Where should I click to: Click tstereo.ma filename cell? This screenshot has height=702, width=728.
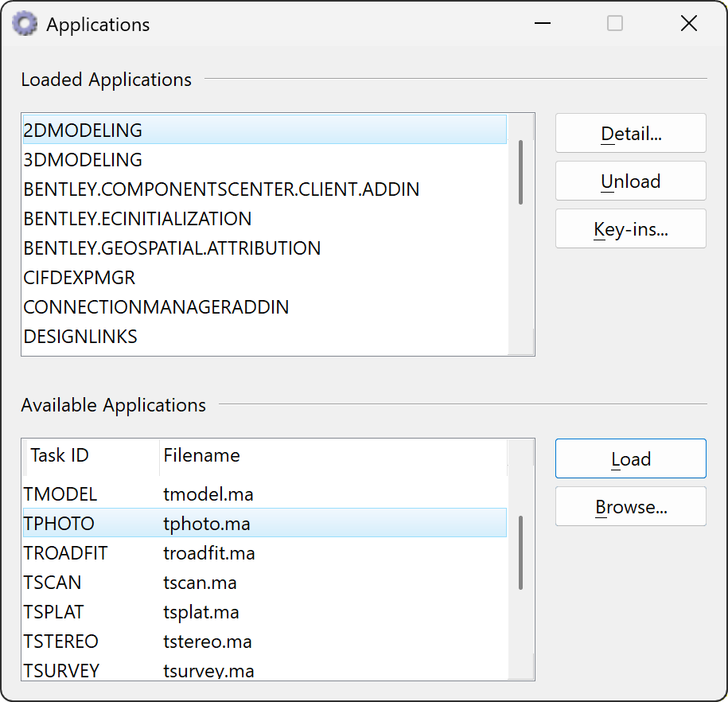point(208,642)
